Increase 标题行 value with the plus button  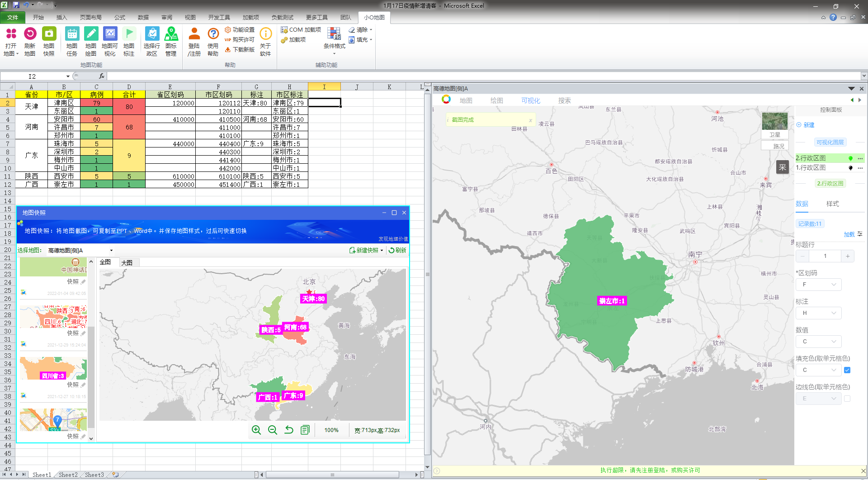click(x=848, y=256)
